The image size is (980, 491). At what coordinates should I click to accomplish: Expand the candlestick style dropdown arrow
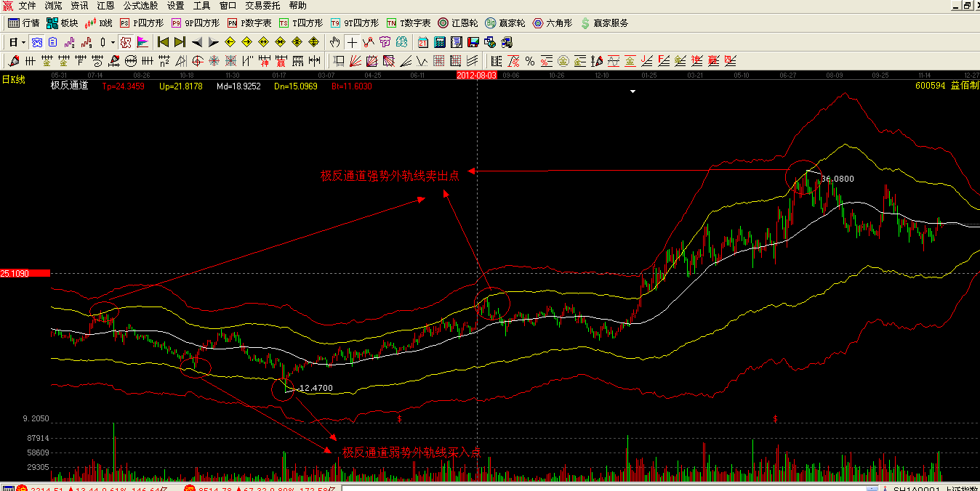point(113,42)
